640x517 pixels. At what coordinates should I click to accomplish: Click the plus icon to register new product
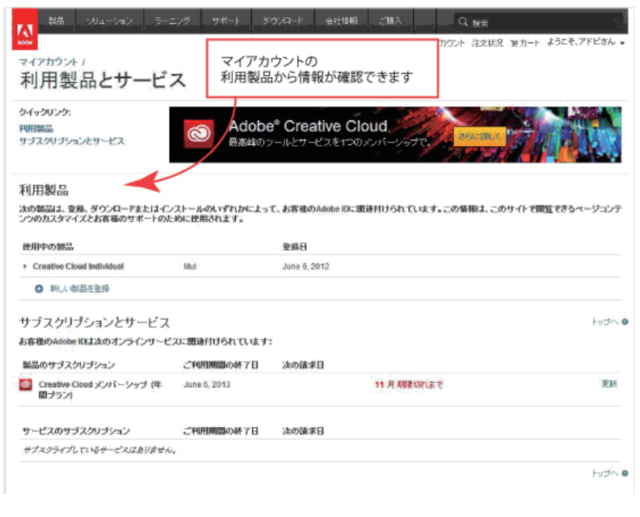click(x=39, y=288)
